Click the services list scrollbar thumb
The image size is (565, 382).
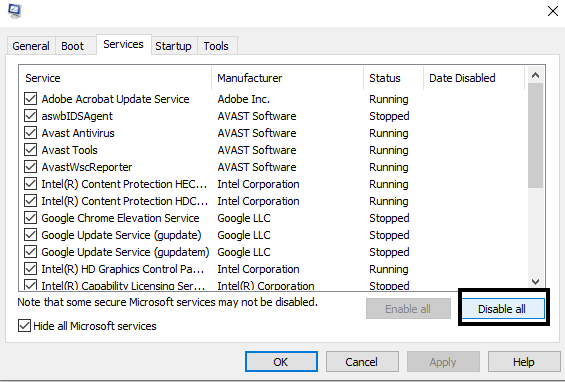pyautogui.click(x=535, y=136)
